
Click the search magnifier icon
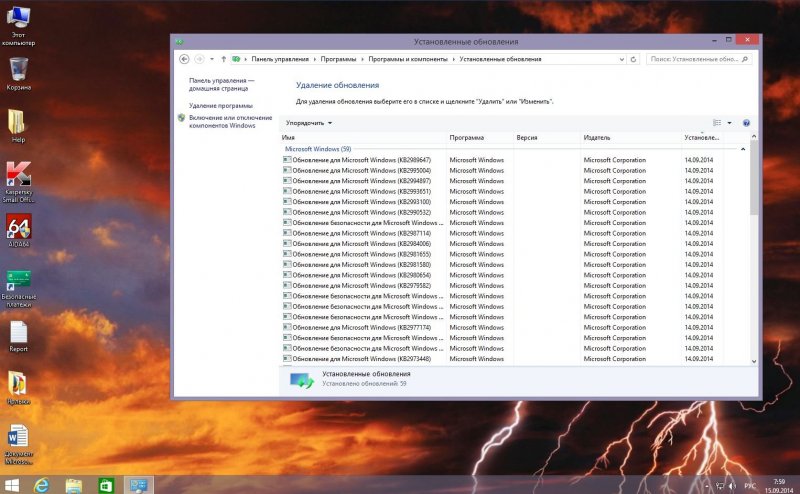[745, 59]
